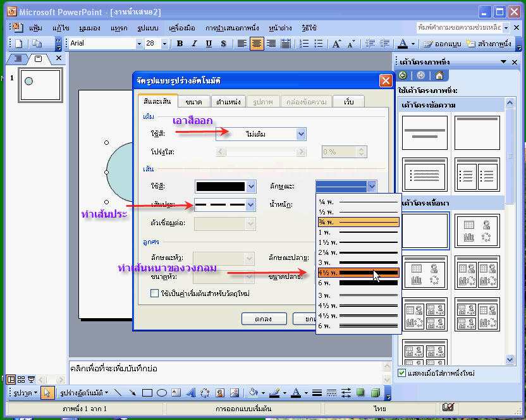
Task: Insert a picture from file
Action: [235, 392]
